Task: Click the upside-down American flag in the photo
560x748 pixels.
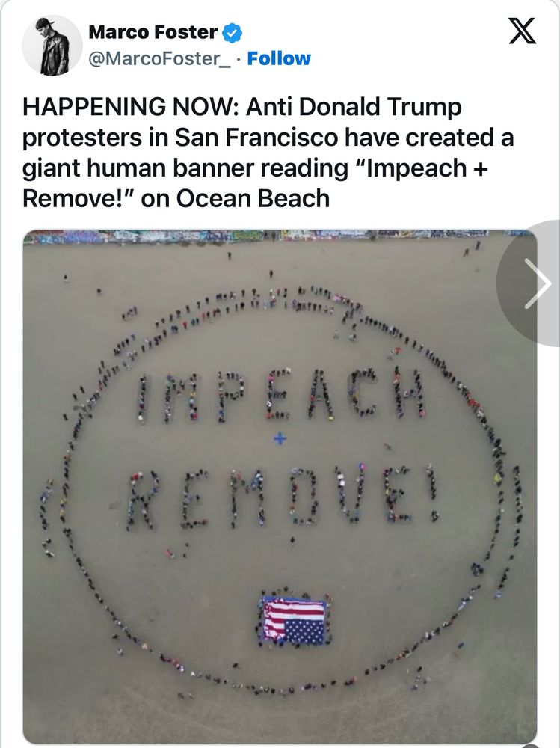Action: click(295, 621)
